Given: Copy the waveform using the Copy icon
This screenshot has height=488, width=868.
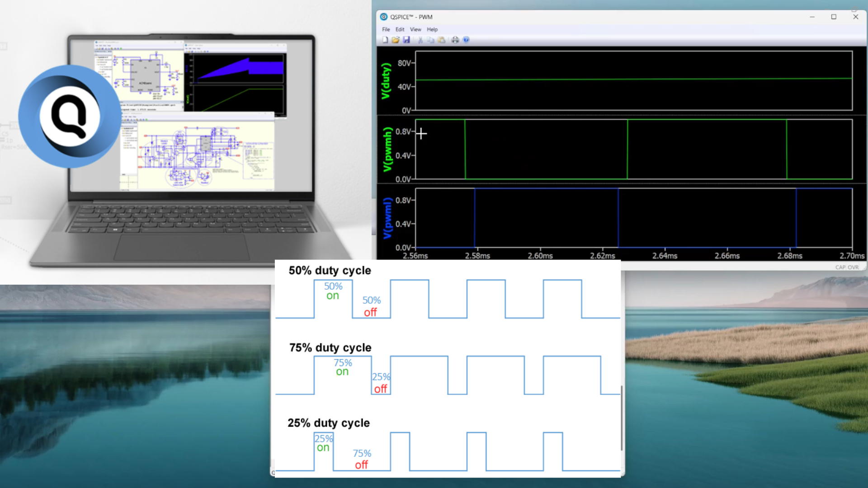Looking at the screenshot, I should (x=431, y=40).
